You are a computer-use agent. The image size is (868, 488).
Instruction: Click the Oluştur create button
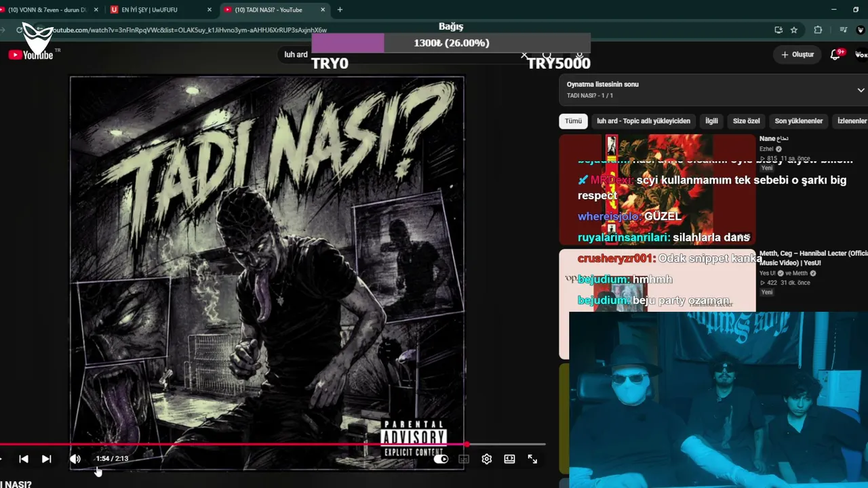pos(797,55)
